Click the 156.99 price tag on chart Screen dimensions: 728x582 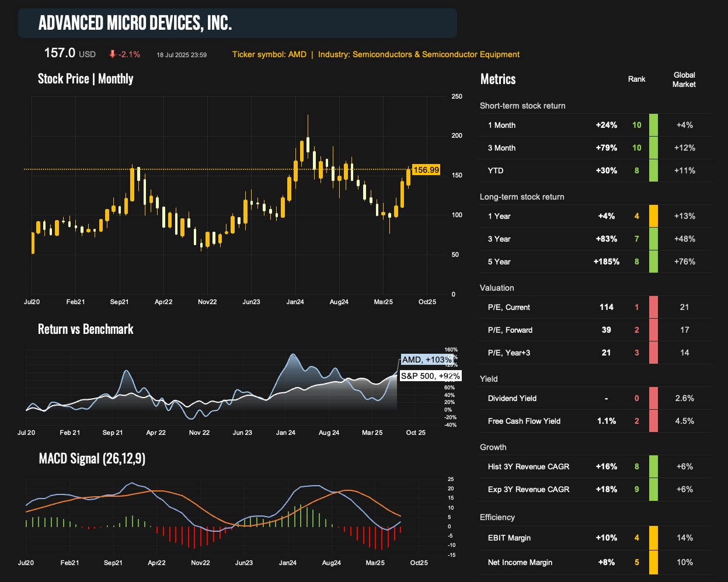tap(426, 170)
